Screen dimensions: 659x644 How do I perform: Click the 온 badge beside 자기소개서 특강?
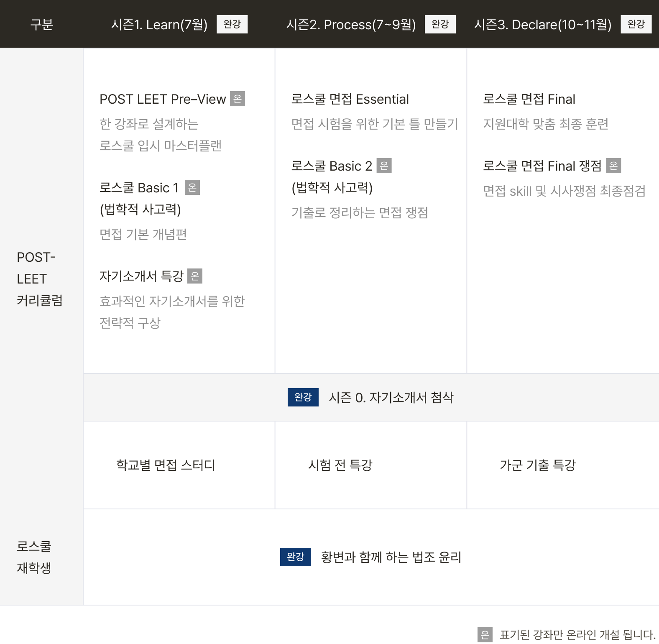coord(195,276)
